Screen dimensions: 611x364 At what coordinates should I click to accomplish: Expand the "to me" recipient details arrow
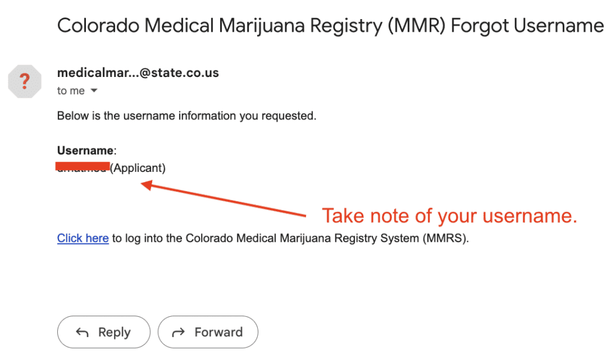point(94,91)
